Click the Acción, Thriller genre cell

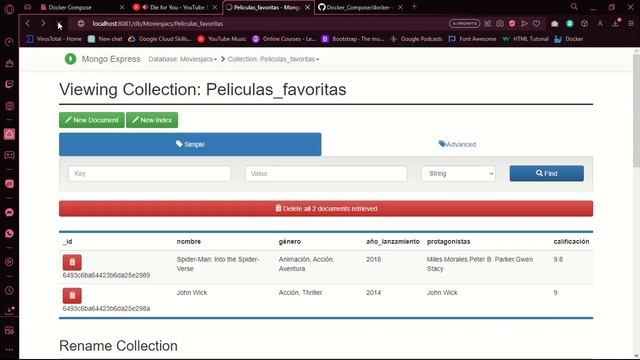tap(300, 293)
